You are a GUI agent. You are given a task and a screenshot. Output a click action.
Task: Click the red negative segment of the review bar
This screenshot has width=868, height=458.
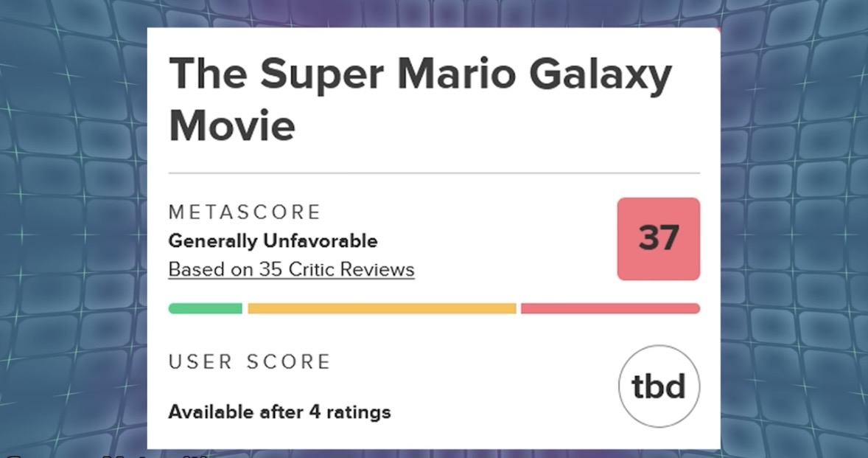610,308
